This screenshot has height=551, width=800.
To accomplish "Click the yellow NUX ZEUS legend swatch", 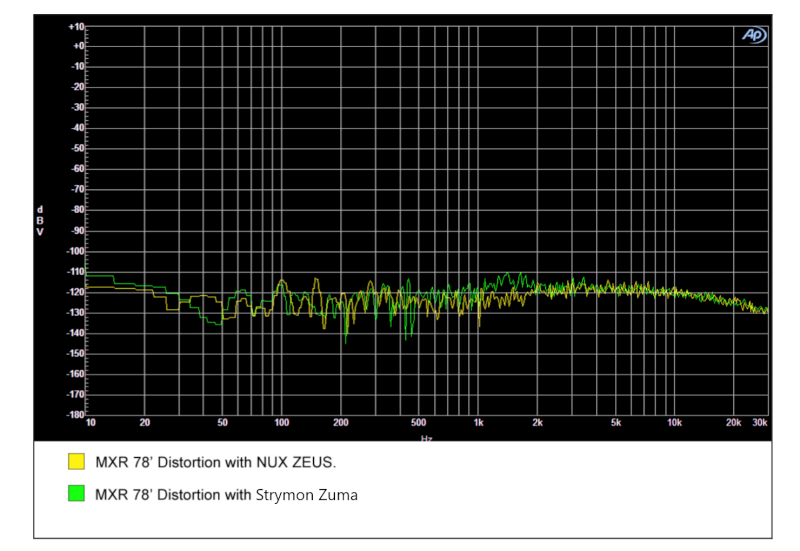I will [x=76, y=462].
